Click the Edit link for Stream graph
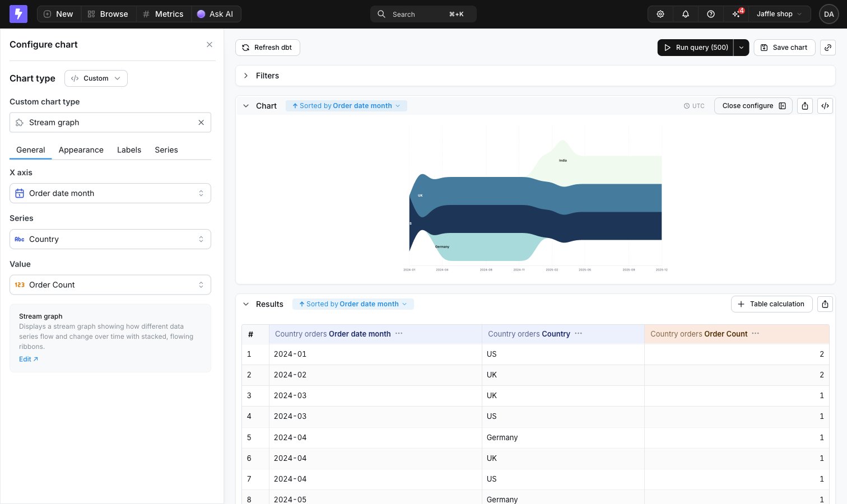Image resolution: width=847 pixels, height=504 pixels. [x=29, y=360]
